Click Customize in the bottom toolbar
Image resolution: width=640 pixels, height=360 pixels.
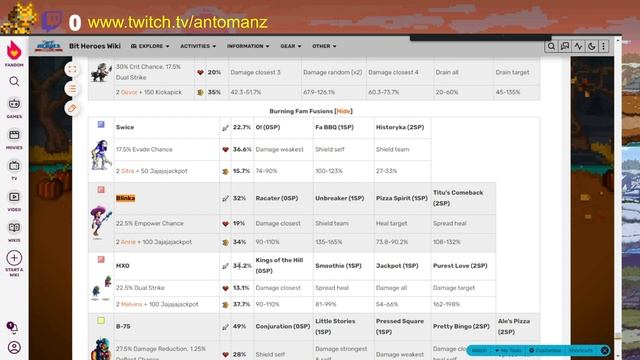coord(545,350)
